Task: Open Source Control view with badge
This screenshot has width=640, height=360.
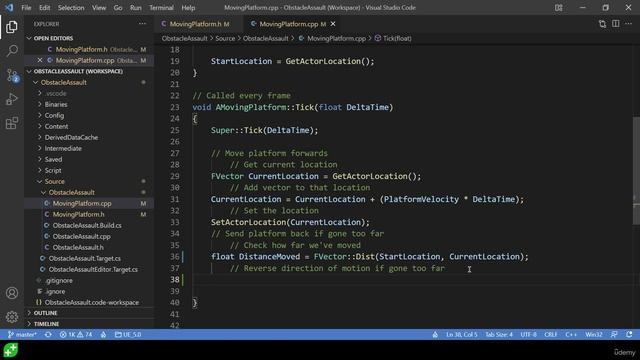Action: point(12,76)
